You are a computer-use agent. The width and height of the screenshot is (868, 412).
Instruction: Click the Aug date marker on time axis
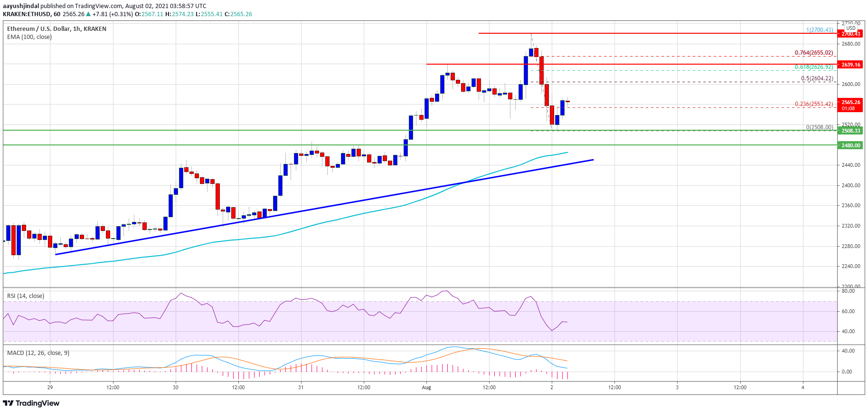click(x=426, y=387)
